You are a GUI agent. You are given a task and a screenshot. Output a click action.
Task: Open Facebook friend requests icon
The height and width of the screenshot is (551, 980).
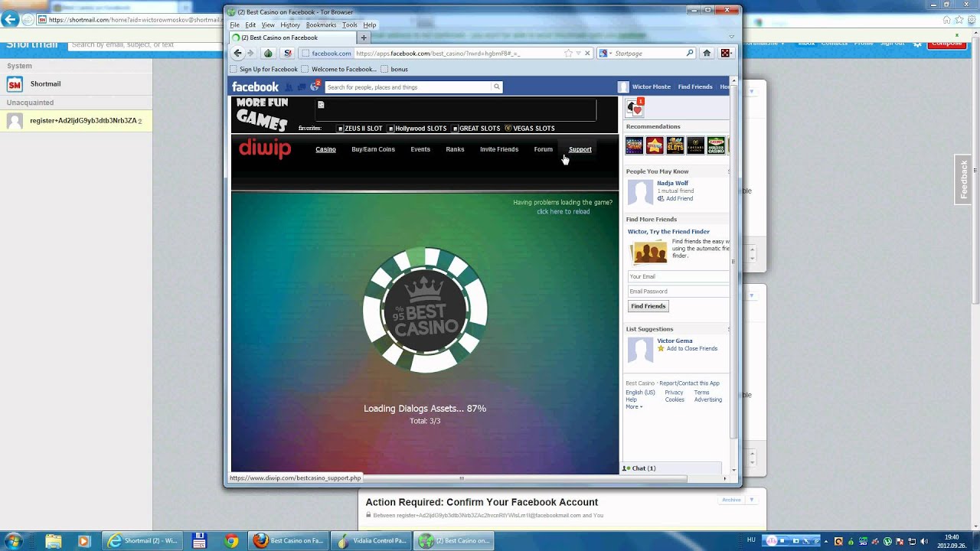point(289,86)
